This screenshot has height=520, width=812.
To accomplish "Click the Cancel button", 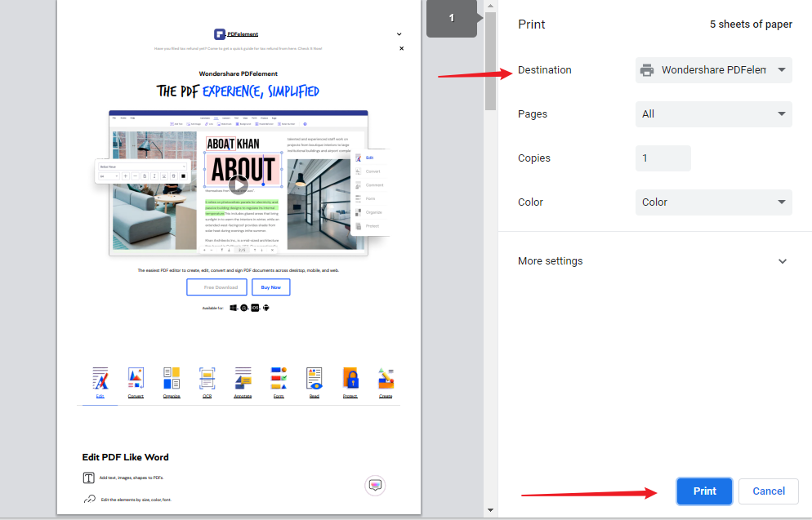I will click(x=768, y=491).
